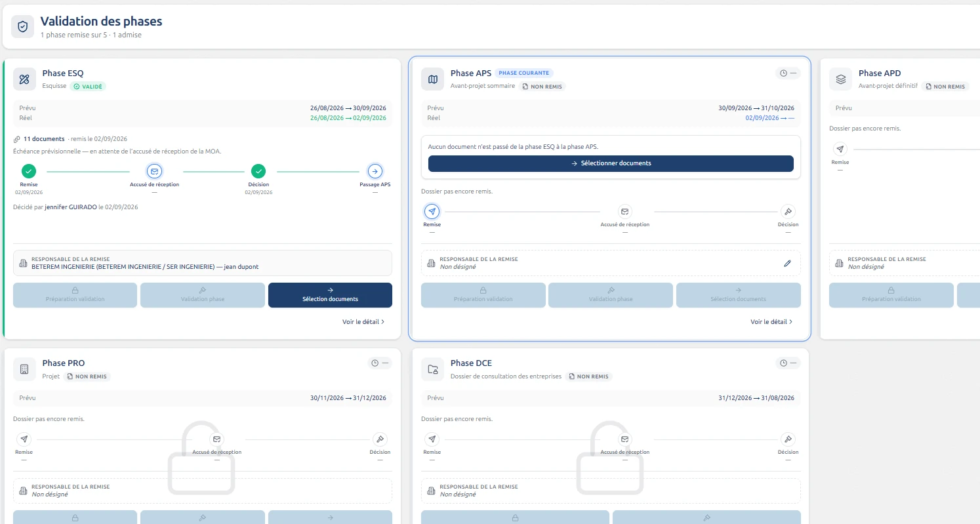Click the Phase DCE folder icon
The height and width of the screenshot is (524, 980).
click(432, 369)
